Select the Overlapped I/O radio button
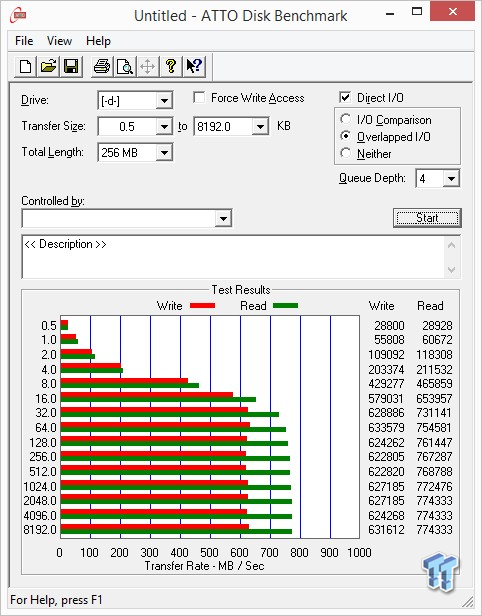 click(345, 136)
